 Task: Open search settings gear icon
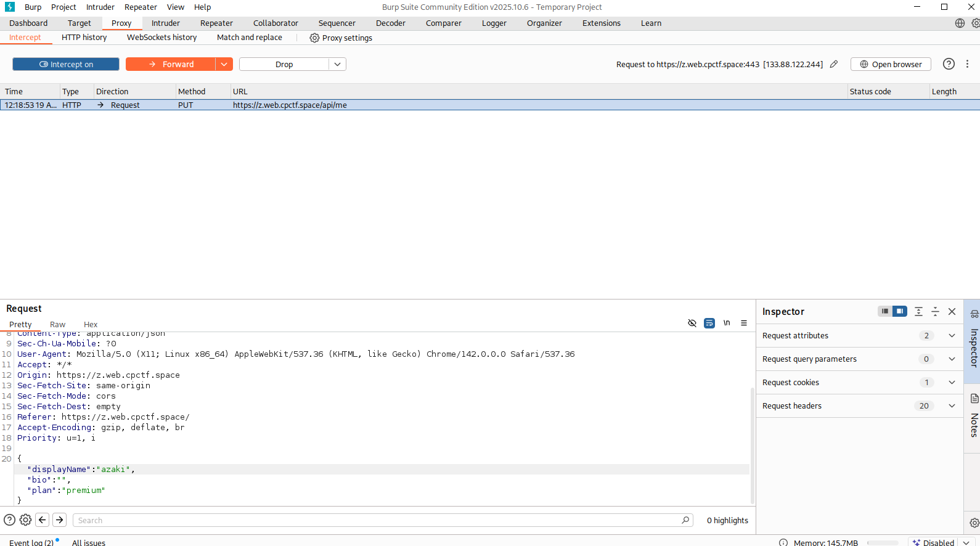25,520
